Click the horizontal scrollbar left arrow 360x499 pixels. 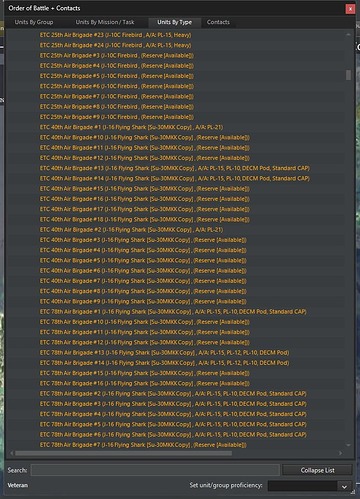(x=12, y=453)
